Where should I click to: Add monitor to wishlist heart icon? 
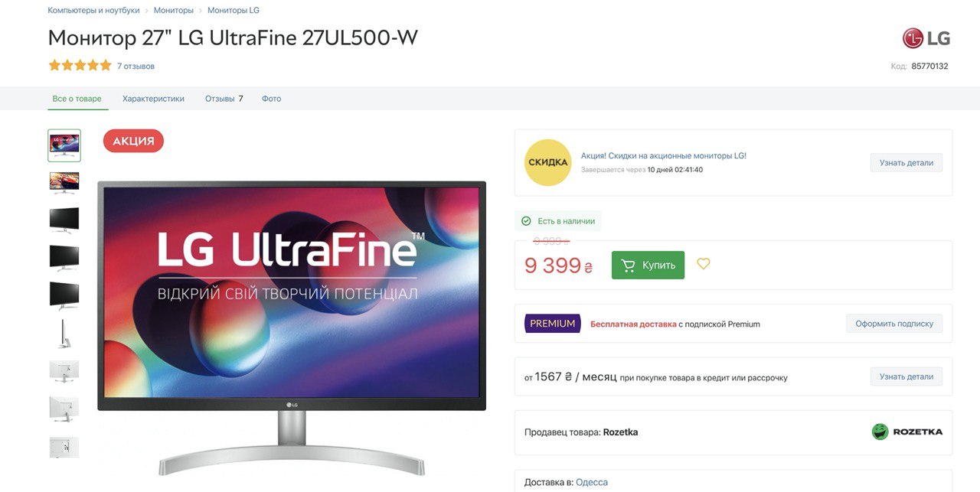click(x=704, y=264)
